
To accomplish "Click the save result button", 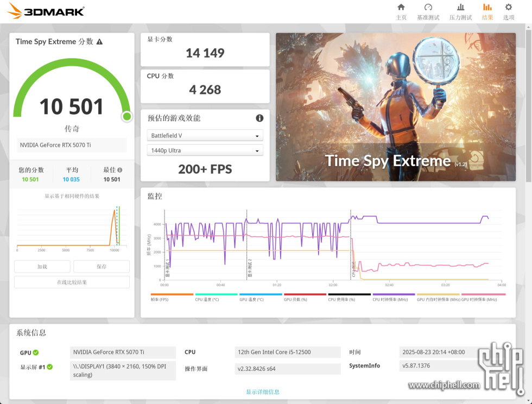I will pos(102,267).
